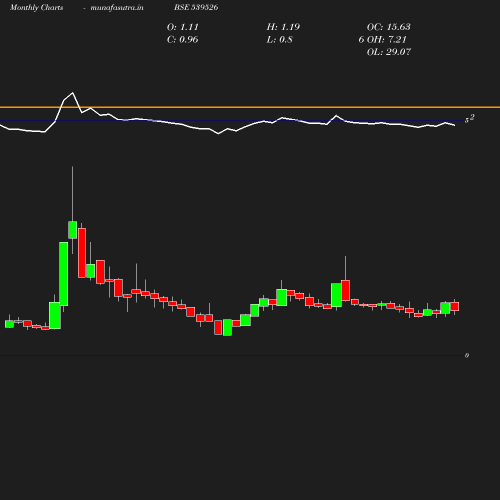Click the open value 'O: 1.11'
Screen dimensions: 500x500
tap(182, 27)
